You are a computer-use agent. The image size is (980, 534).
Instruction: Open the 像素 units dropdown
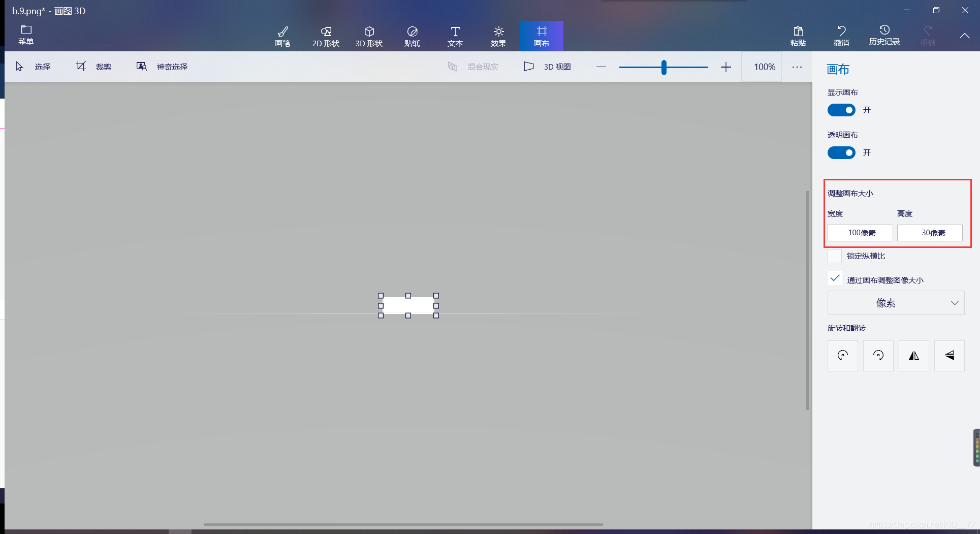(x=896, y=303)
